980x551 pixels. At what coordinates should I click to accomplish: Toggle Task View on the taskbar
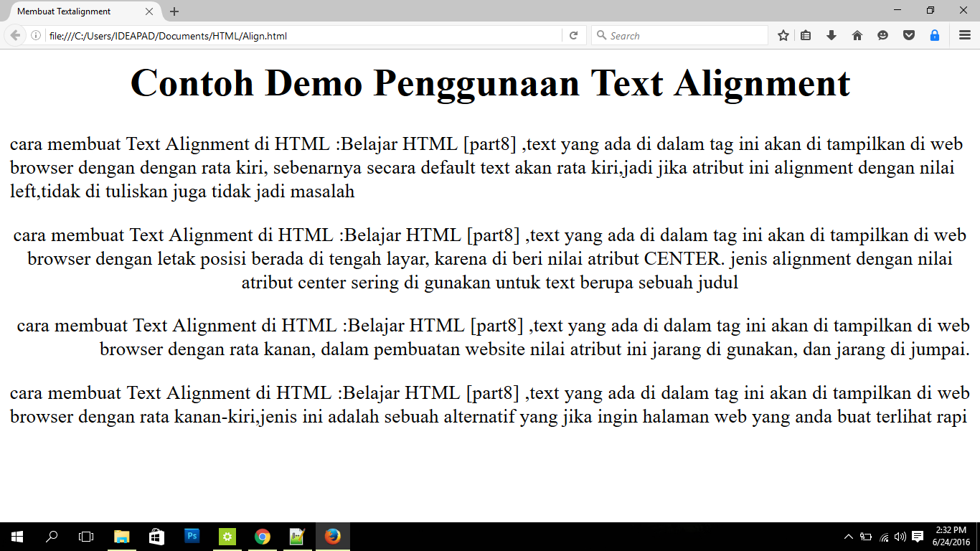tap(85, 536)
